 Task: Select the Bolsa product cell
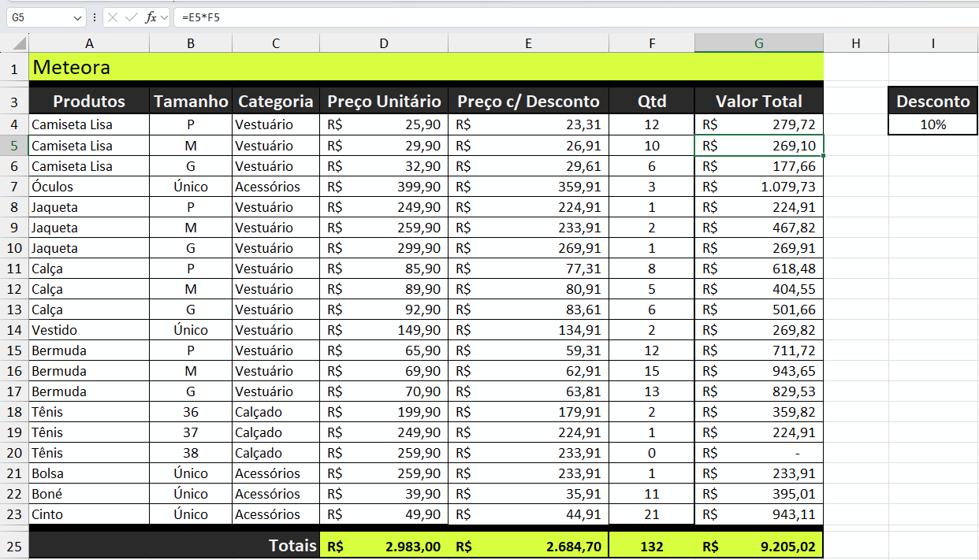(x=89, y=473)
